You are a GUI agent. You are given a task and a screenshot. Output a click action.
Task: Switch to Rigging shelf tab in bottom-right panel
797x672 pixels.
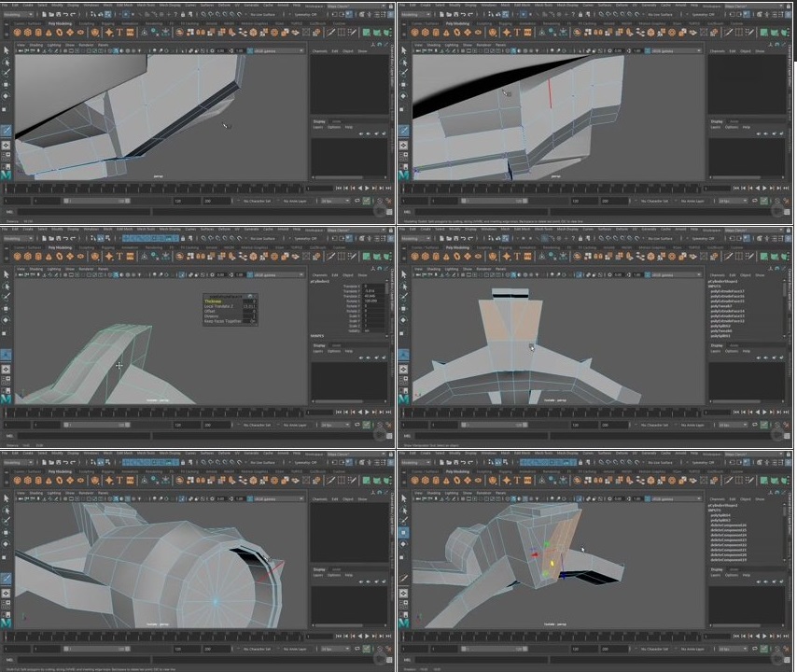pyautogui.click(x=506, y=471)
